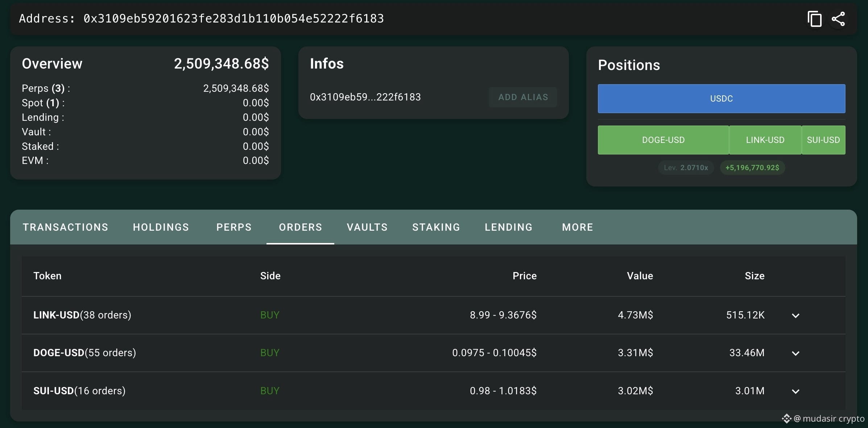Click the Positions panel heading
Image resolution: width=868 pixels, height=428 pixels.
tap(629, 65)
